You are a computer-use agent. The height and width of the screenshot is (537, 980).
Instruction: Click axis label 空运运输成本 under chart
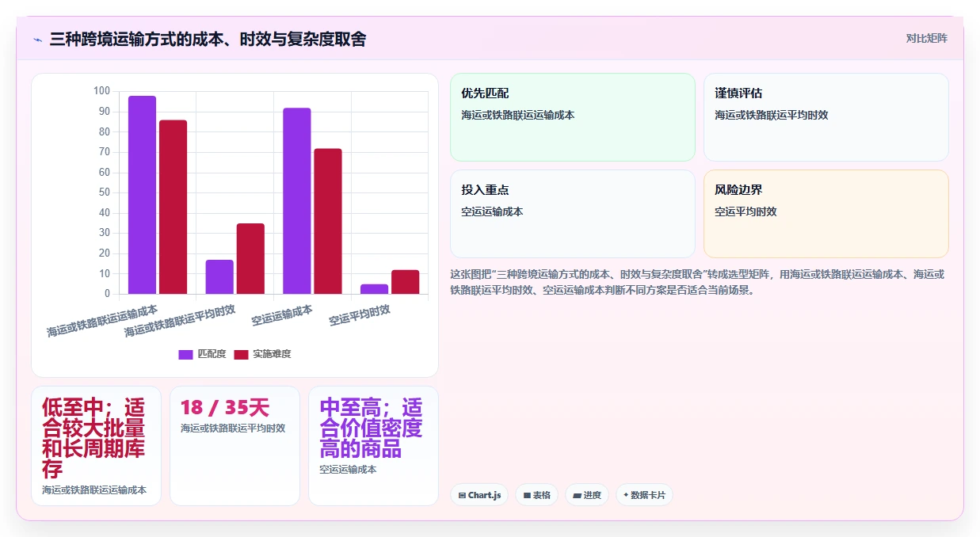tap(282, 314)
